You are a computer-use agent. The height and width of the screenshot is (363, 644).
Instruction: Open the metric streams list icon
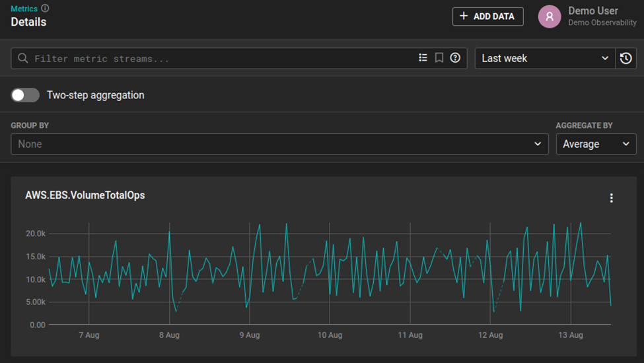(x=423, y=58)
